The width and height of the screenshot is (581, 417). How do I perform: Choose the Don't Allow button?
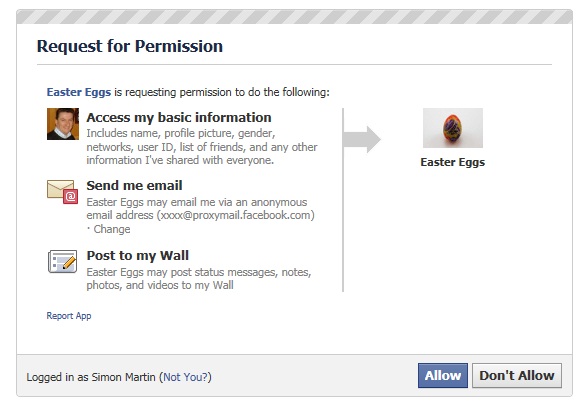(517, 375)
